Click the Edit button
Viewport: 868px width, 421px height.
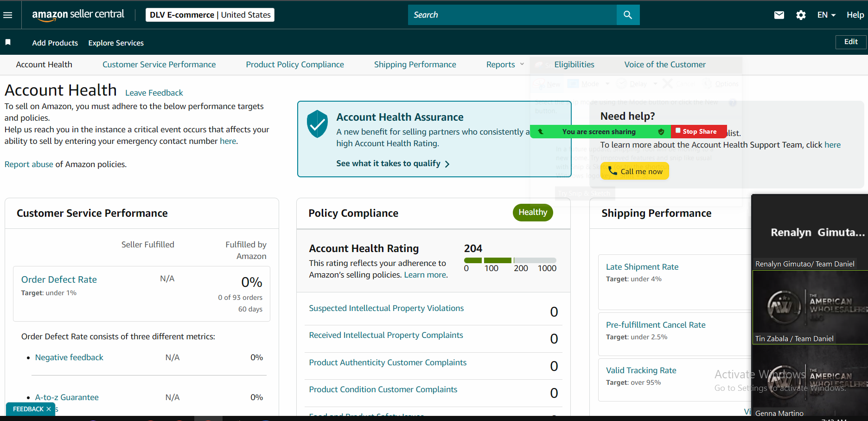point(851,42)
